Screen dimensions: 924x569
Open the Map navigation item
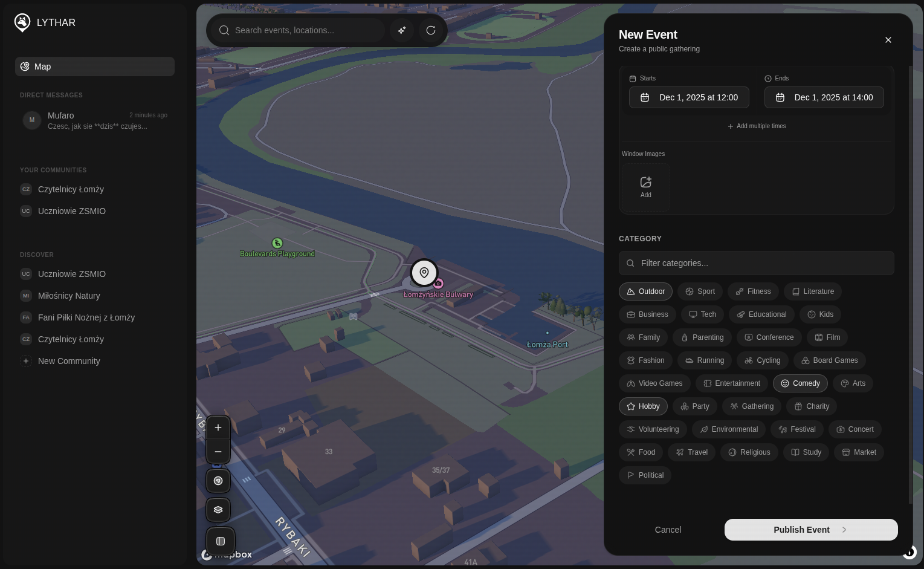pos(95,67)
